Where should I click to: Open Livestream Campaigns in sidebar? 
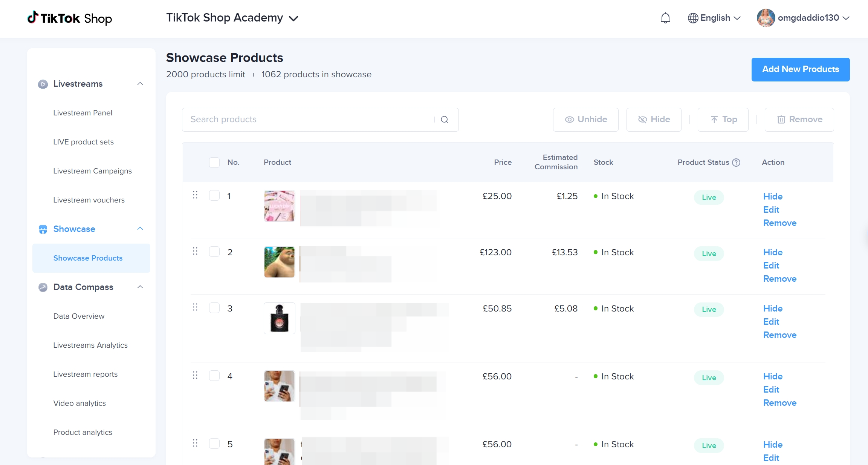click(x=92, y=171)
